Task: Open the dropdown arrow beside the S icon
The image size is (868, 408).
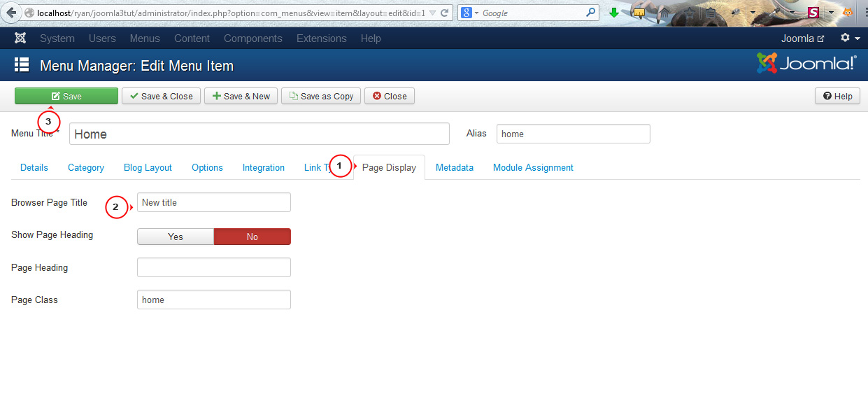Action: pyautogui.click(x=831, y=13)
